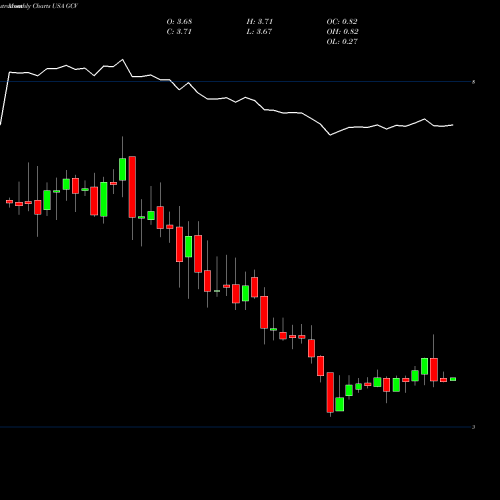500x500 pixels.
Task: Click the '3' price axis label
Action: 473,427
